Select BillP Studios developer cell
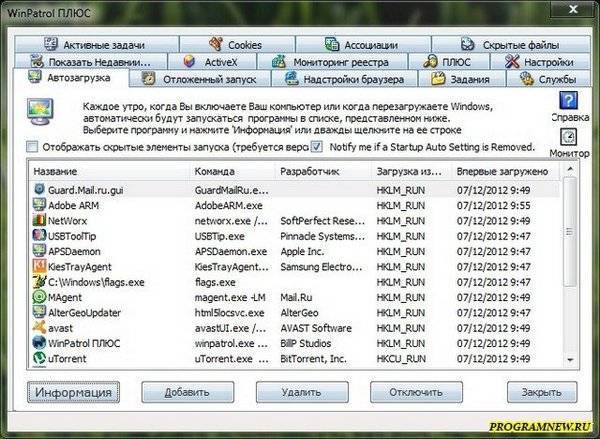 click(x=305, y=343)
